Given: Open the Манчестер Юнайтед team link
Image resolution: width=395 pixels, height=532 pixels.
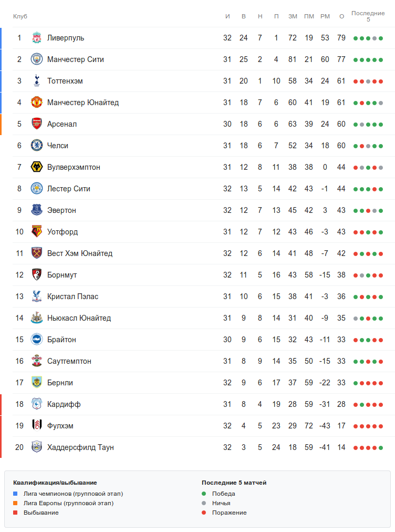Looking at the screenshot, I should coord(83,103).
